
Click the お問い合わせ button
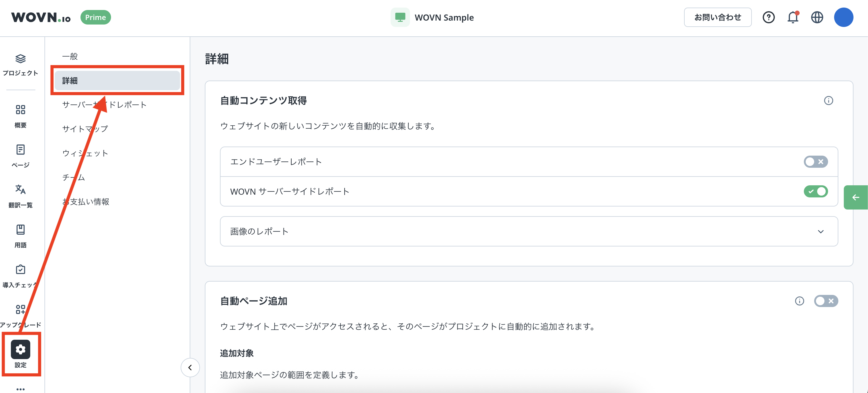click(x=717, y=18)
